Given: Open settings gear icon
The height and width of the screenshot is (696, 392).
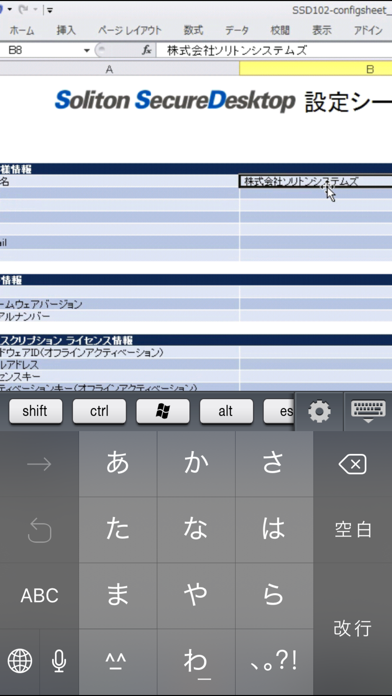Looking at the screenshot, I should (319, 412).
